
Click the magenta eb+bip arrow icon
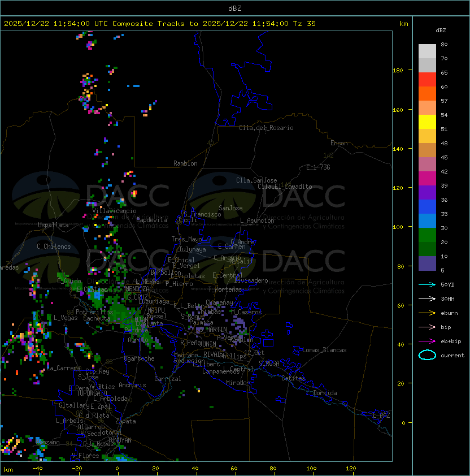pyautogui.click(x=427, y=341)
